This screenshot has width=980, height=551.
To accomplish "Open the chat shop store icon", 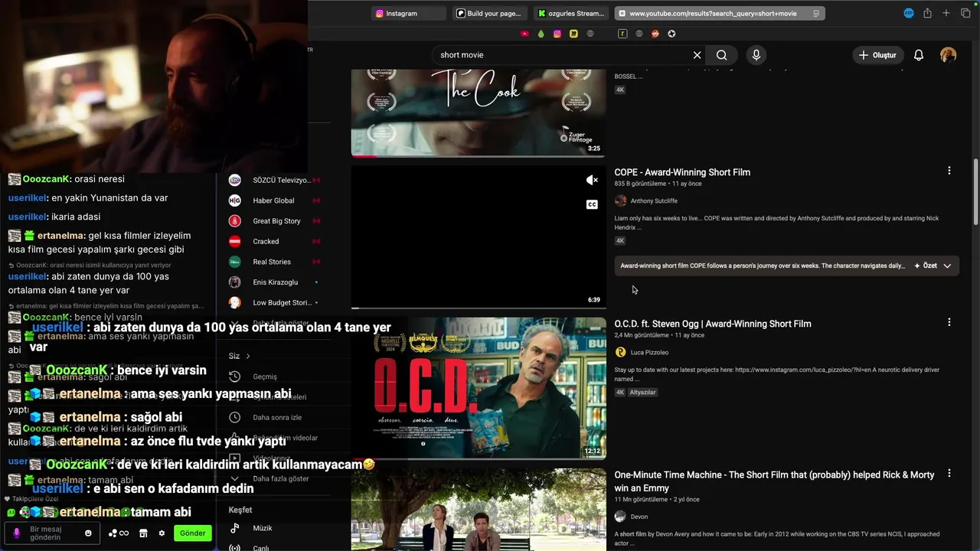I will click(x=143, y=533).
